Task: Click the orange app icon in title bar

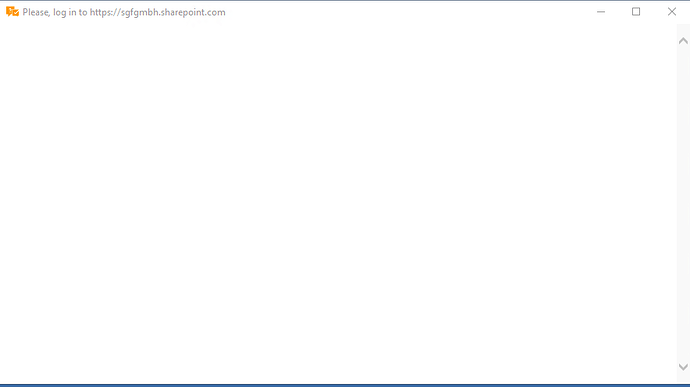Action: [12, 12]
